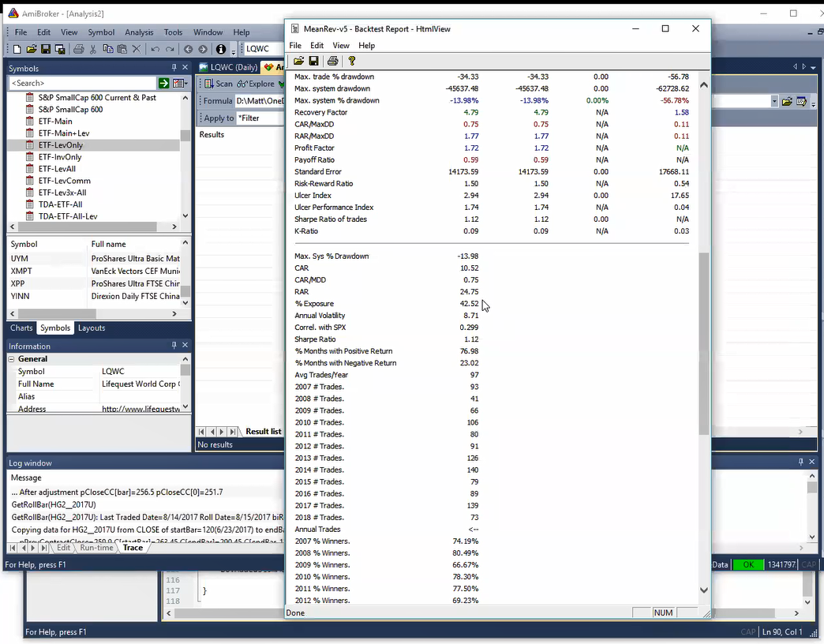Open the View menu in Backtest Report
Viewport: 824px width, 644px height.
(340, 46)
